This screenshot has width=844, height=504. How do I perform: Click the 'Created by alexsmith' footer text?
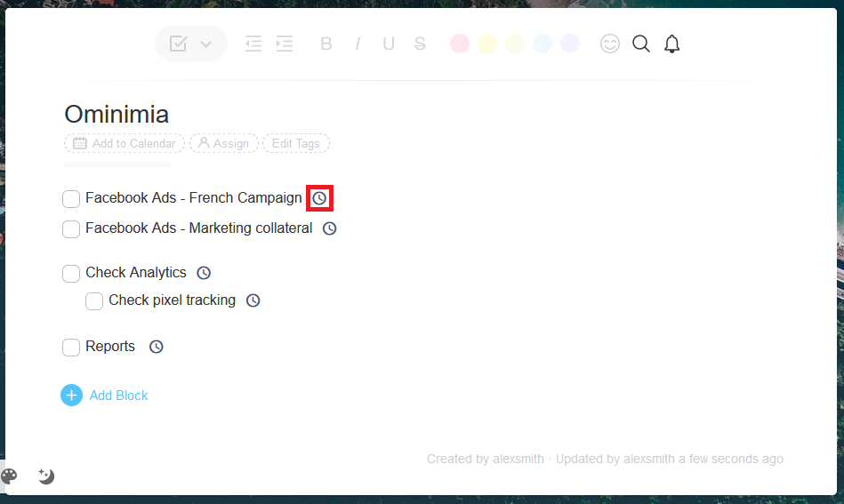486,459
